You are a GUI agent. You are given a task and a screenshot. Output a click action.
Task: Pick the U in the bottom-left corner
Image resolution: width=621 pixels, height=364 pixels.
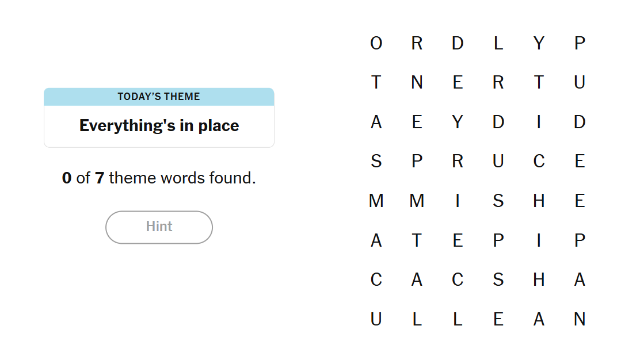[x=376, y=319]
